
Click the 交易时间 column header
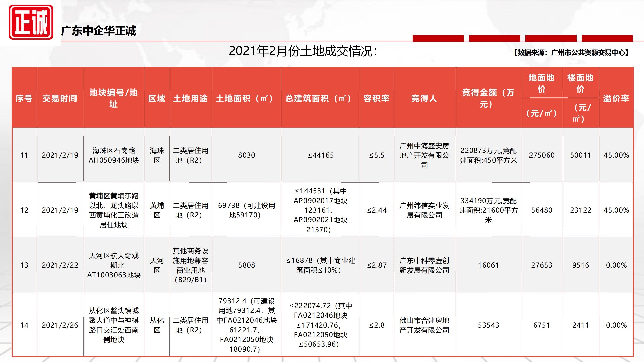pos(60,98)
